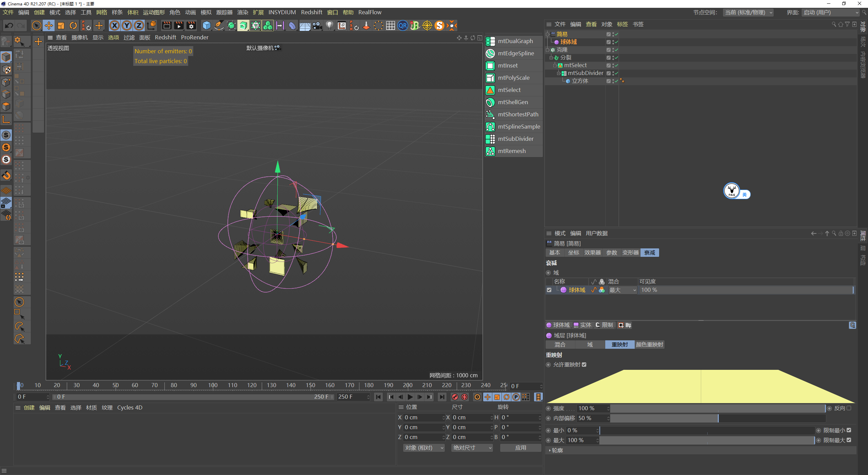Uncheck the 允许重映射 checkbox
Screen dimensions: 868x475
tap(584, 365)
